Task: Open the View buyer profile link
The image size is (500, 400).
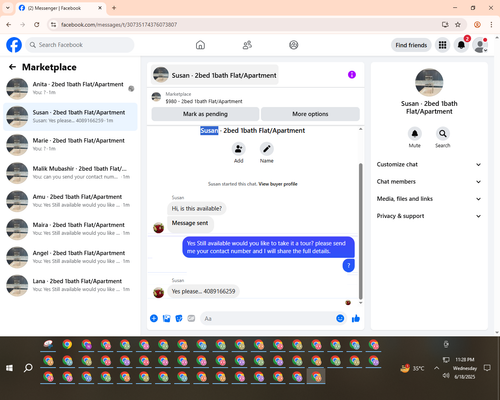Action: click(278, 184)
